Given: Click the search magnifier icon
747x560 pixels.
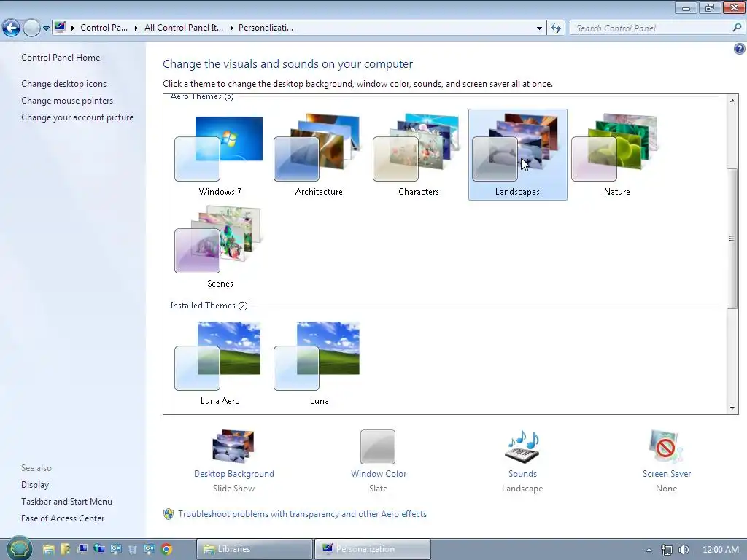Looking at the screenshot, I should (x=737, y=28).
